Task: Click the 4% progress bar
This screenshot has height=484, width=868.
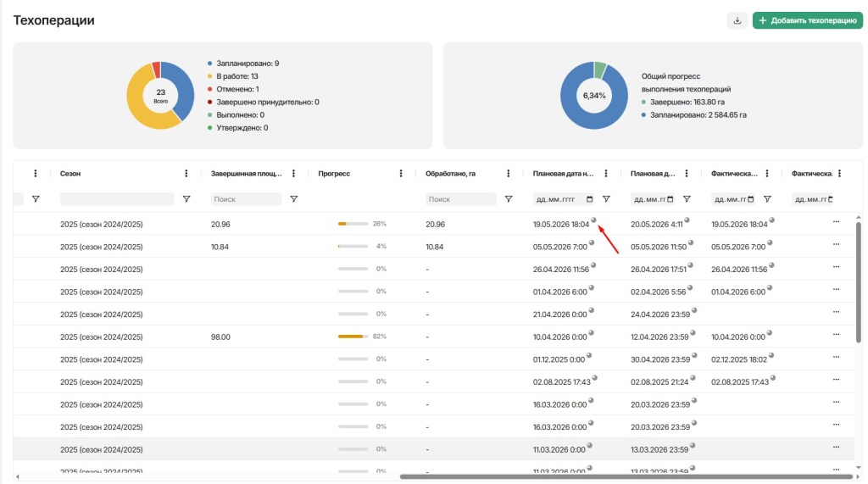Action: 353,247
